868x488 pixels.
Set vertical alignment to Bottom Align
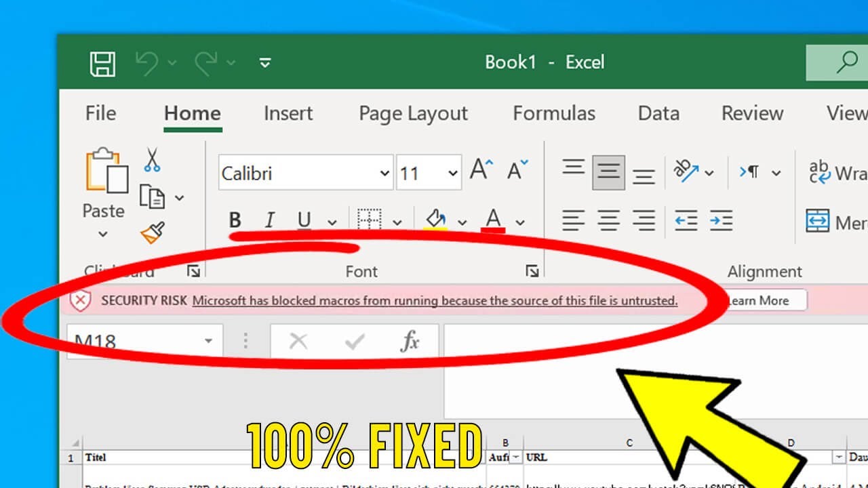tap(644, 176)
